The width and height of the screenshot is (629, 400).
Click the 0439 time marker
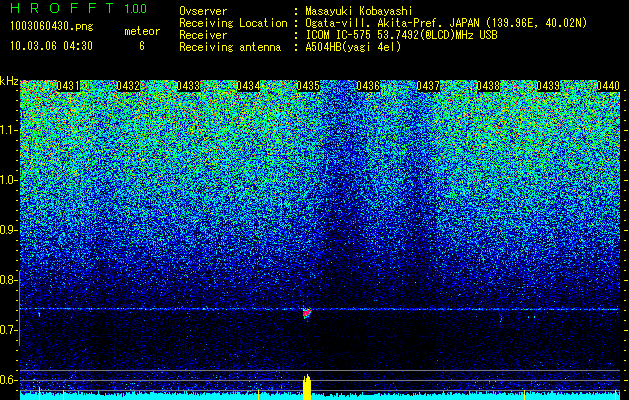tap(548, 86)
